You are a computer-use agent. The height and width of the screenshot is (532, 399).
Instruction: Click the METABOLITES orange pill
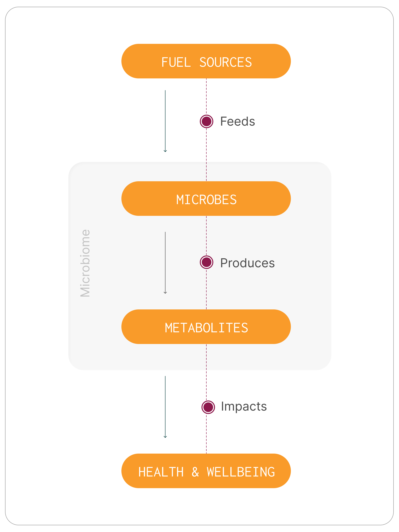pyautogui.click(x=206, y=327)
